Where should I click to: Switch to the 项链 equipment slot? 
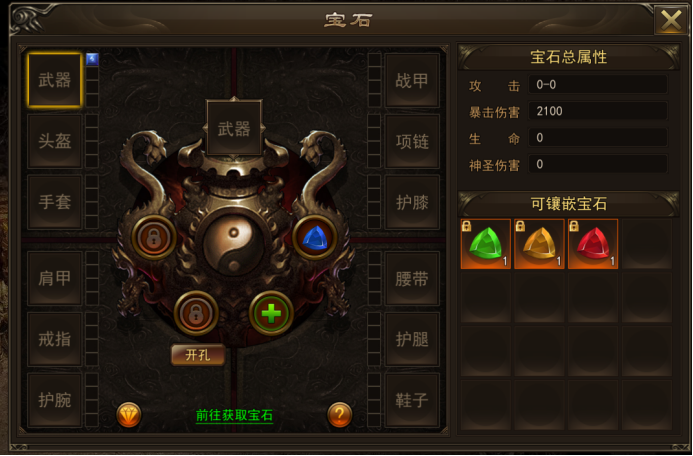[412, 141]
